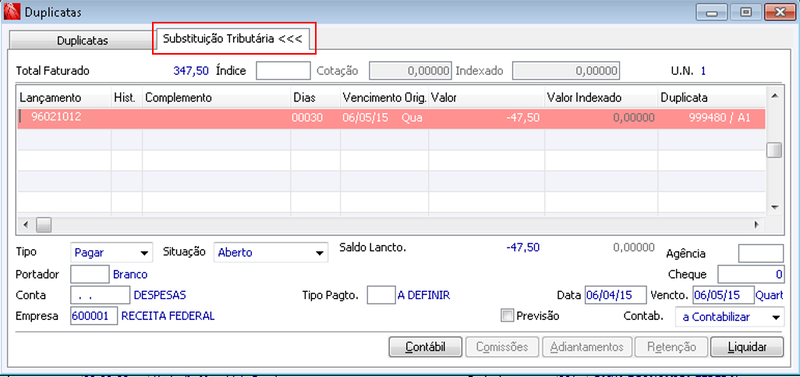Click the Data field 06/04/15
Image resolution: width=800 pixels, height=377 pixels.
coord(616,295)
